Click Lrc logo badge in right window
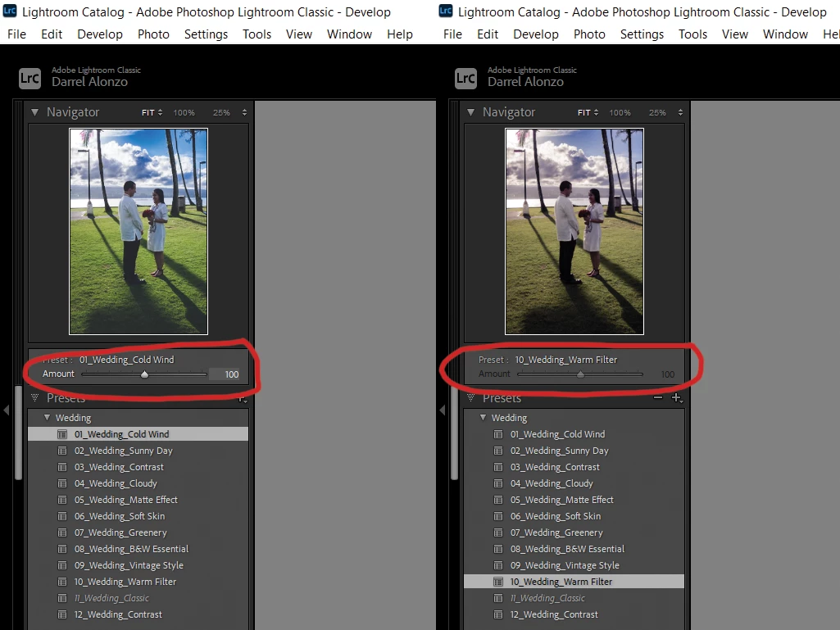The width and height of the screenshot is (840, 630). [465, 78]
